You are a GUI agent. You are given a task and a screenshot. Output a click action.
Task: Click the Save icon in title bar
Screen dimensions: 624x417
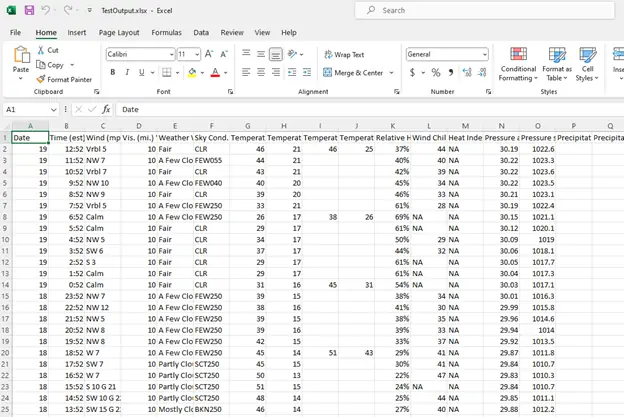[x=29, y=10]
